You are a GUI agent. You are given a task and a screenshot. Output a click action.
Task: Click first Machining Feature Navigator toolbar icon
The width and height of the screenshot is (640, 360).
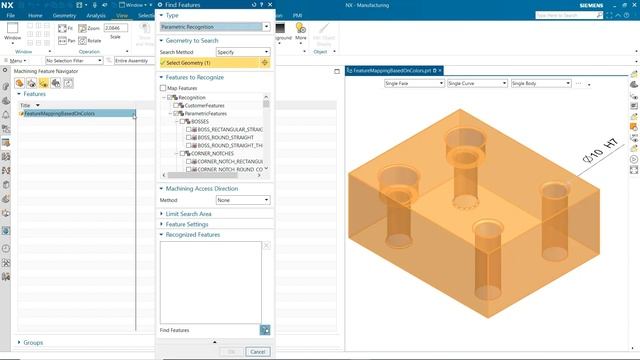19,83
